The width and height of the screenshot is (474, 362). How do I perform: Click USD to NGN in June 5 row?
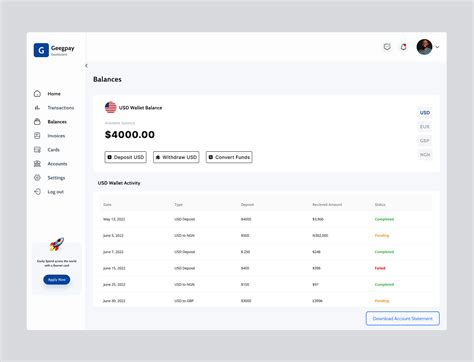(x=184, y=236)
